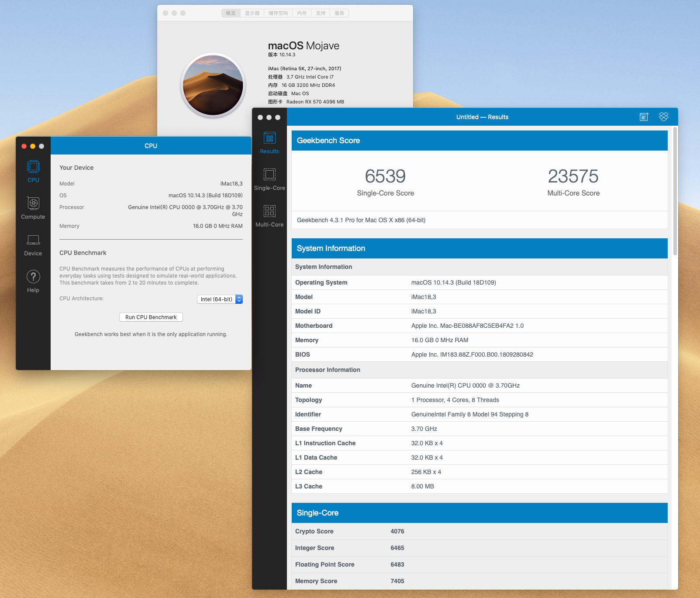Click the Dropbox icon in results title bar
The width and height of the screenshot is (700, 598).
pyautogui.click(x=664, y=117)
